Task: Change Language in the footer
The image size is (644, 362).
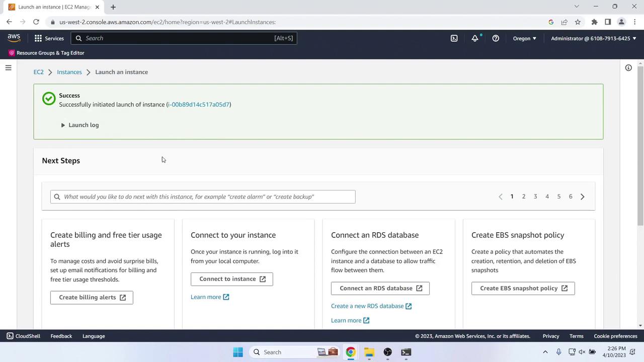Action: coord(94,336)
